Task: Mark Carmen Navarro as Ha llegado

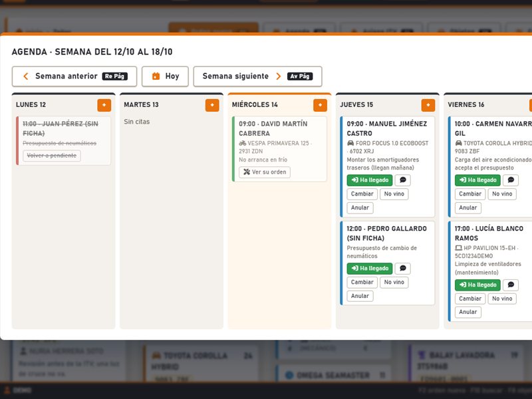Action: point(477,180)
